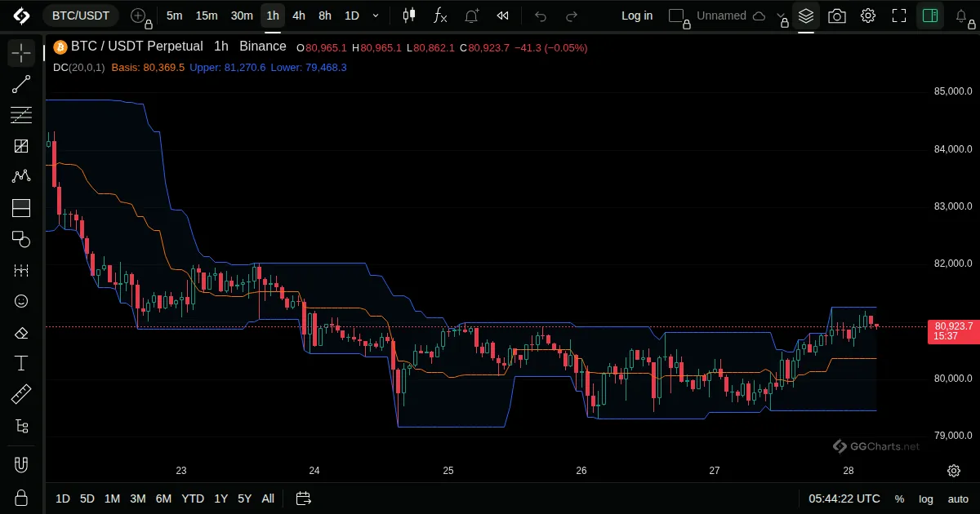Redo the last action
Image resolution: width=980 pixels, height=514 pixels.
[572, 16]
